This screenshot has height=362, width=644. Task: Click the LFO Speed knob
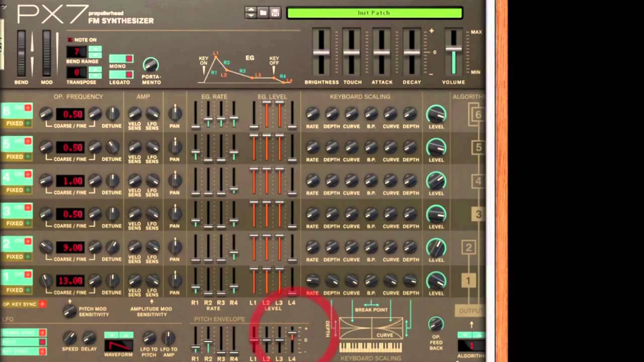click(x=70, y=338)
